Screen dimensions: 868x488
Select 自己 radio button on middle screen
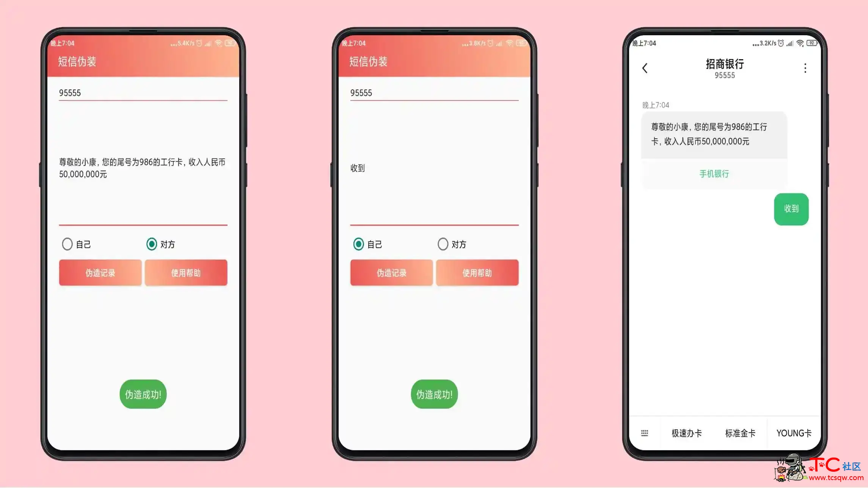click(x=358, y=244)
